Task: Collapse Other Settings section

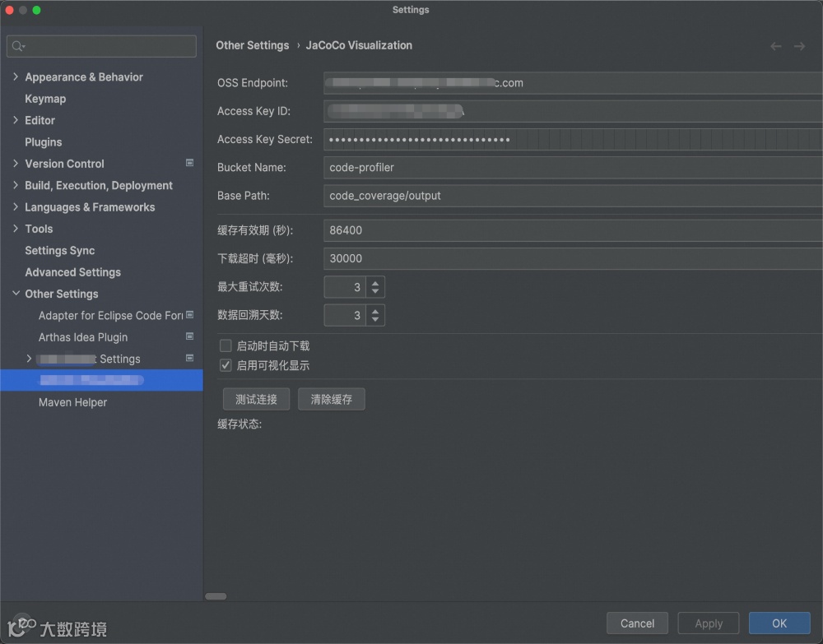Action: pos(16,294)
